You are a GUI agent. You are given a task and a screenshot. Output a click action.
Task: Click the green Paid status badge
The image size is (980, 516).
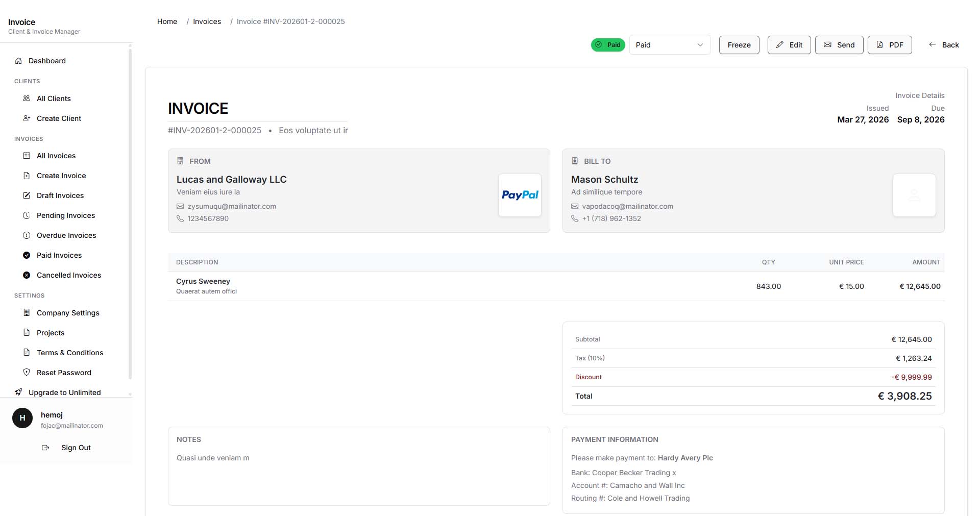click(x=608, y=45)
